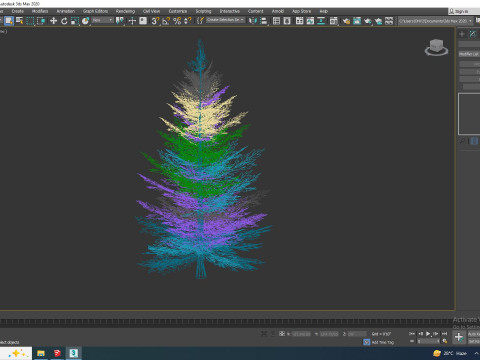Screen dimensions: 480x360
Task: Open the Create menu
Action: point(18,11)
